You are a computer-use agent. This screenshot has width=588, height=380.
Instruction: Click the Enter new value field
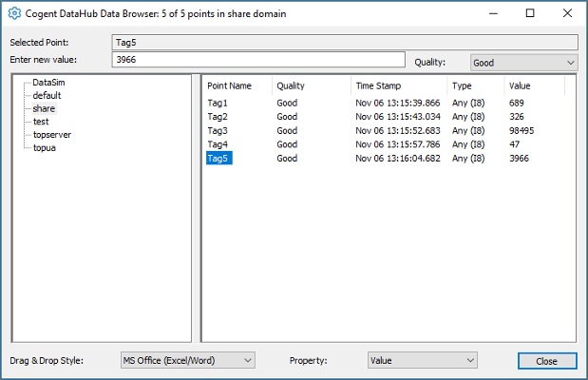pyautogui.click(x=258, y=60)
